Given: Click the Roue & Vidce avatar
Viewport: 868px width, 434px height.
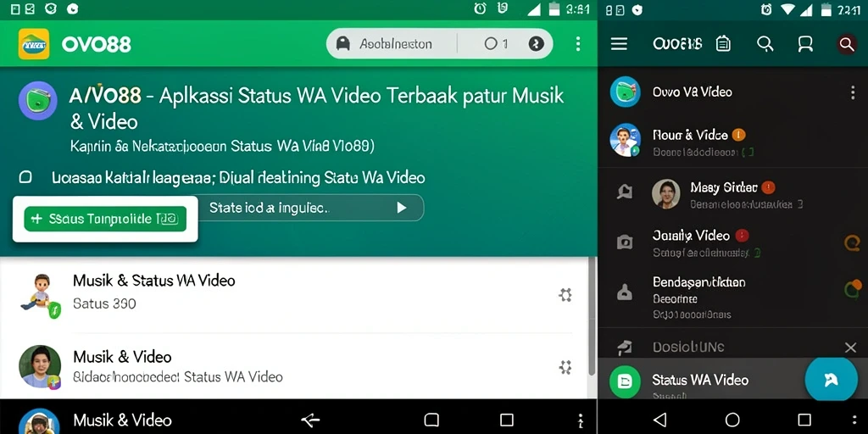Looking at the screenshot, I should (625, 140).
